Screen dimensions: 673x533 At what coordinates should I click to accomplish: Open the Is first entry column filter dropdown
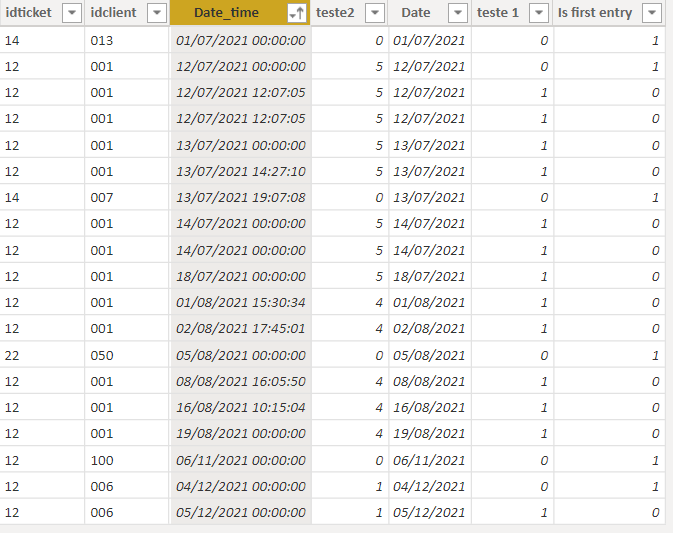[652, 13]
